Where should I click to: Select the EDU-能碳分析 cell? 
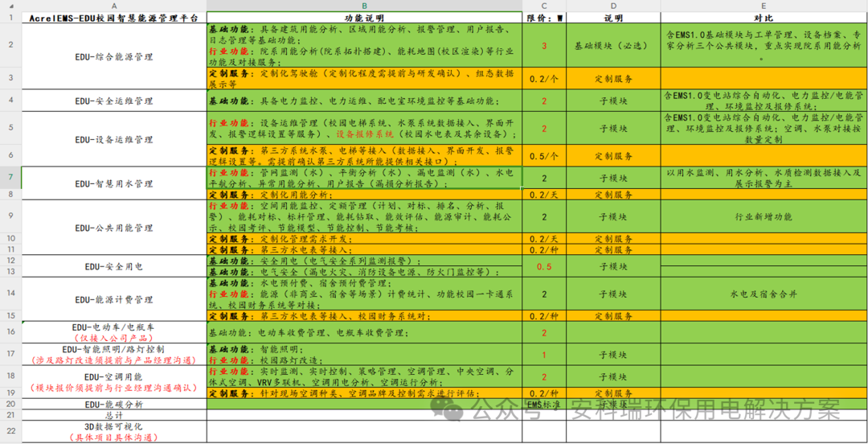tap(114, 404)
